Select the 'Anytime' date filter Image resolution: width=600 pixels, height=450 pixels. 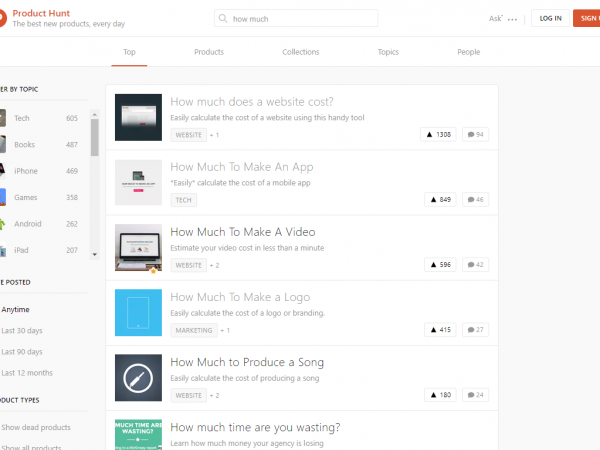coord(15,309)
